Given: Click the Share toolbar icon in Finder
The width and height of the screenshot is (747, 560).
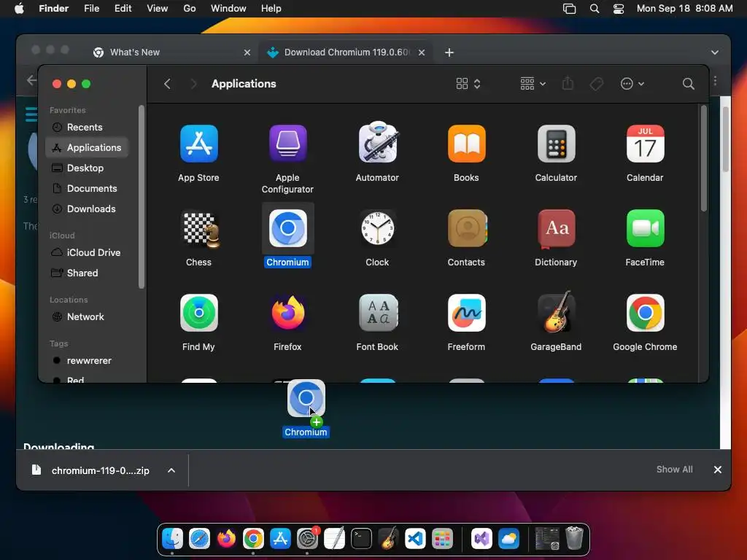Looking at the screenshot, I should coord(568,84).
